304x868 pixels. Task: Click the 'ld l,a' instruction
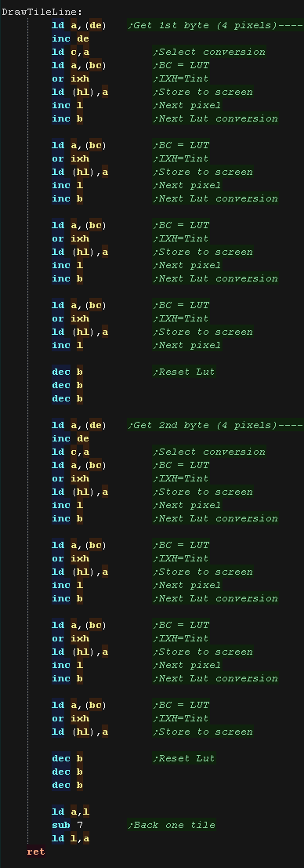click(71, 838)
